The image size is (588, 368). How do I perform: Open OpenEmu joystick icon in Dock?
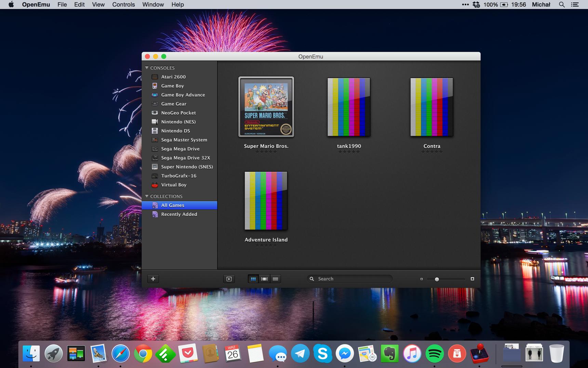click(479, 354)
